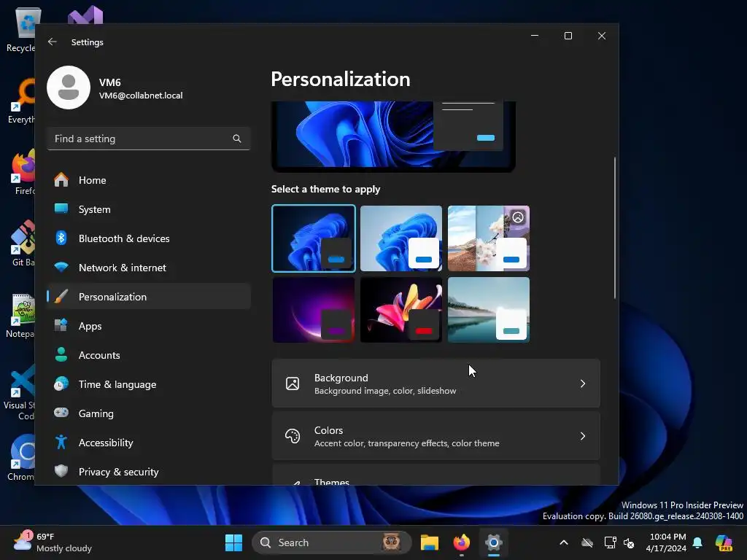Open Copilot Preview from the taskbar
The image size is (747, 560).
pyautogui.click(x=724, y=542)
